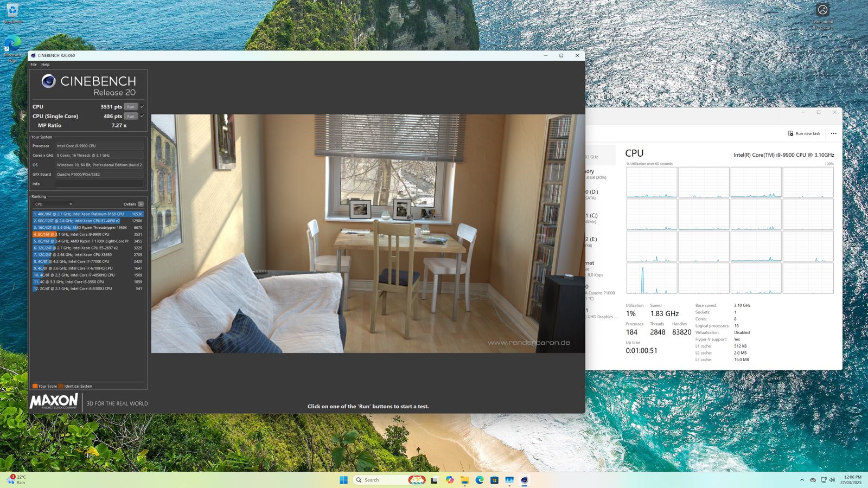The width and height of the screenshot is (868, 488).
Task: Select ranking row AMD Ryzen 7 1700X
Action: pyautogui.click(x=88, y=241)
